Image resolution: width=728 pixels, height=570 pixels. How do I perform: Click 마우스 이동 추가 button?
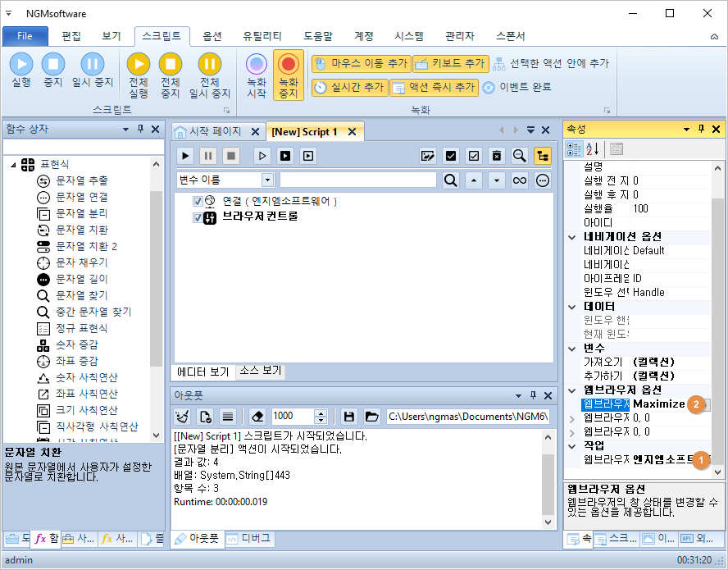tap(362, 64)
